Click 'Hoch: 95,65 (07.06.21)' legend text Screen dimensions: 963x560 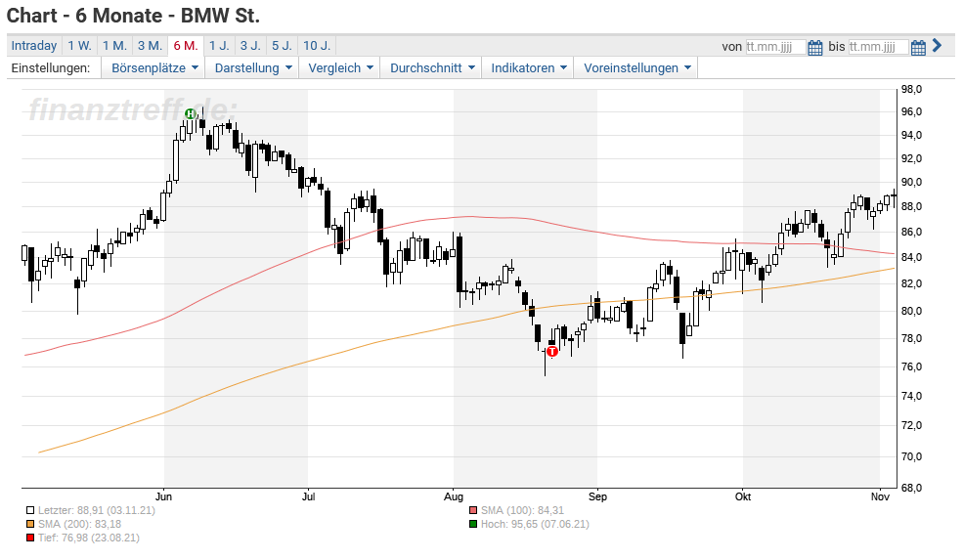tap(535, 525)
